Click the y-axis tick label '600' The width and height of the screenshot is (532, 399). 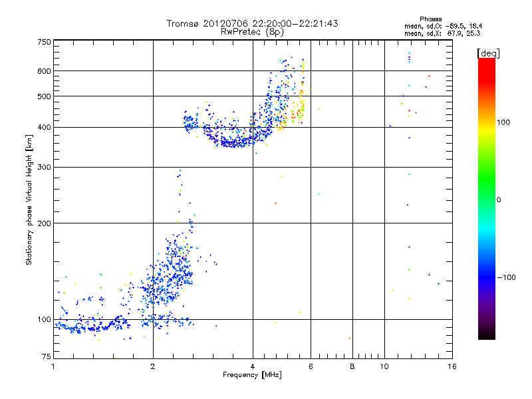[x=44, y=71]
